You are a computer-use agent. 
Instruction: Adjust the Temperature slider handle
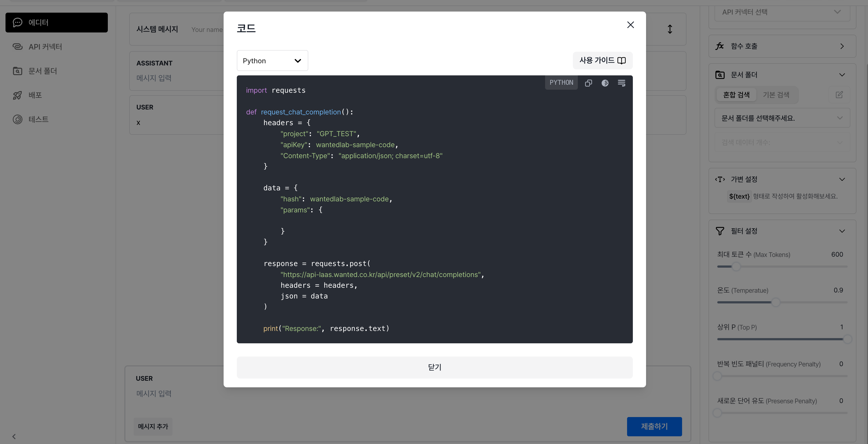[776, 302]
